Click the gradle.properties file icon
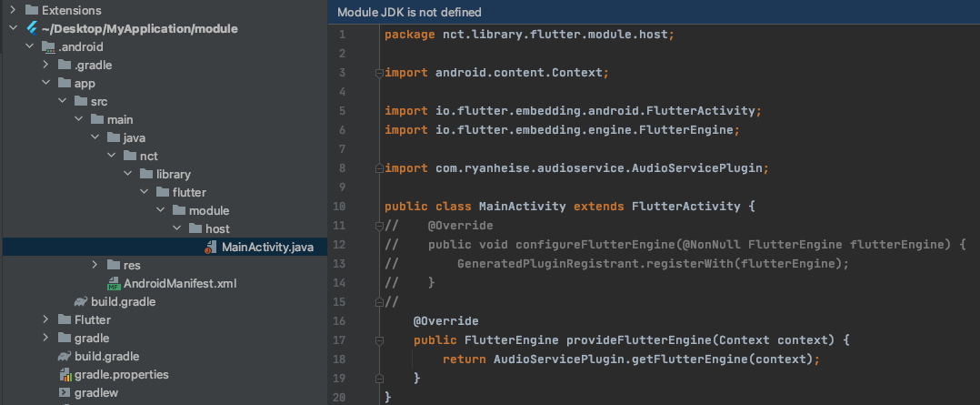 pyautogui.click(x=65, y=375)
